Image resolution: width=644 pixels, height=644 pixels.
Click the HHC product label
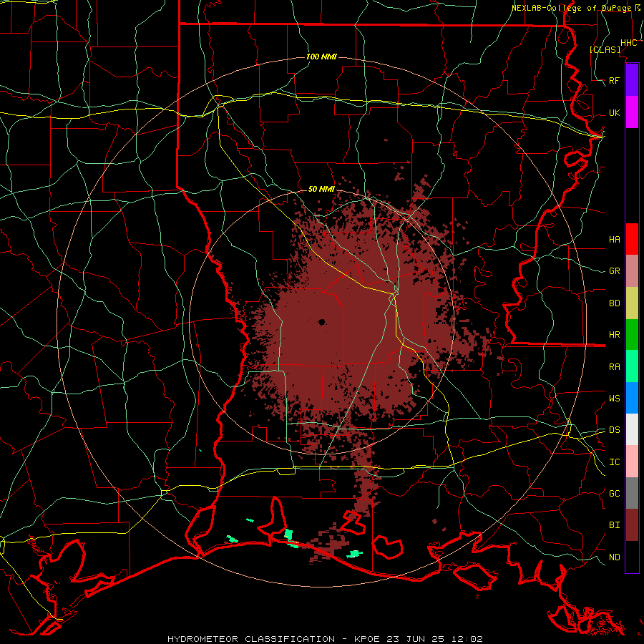click(628, 43)
